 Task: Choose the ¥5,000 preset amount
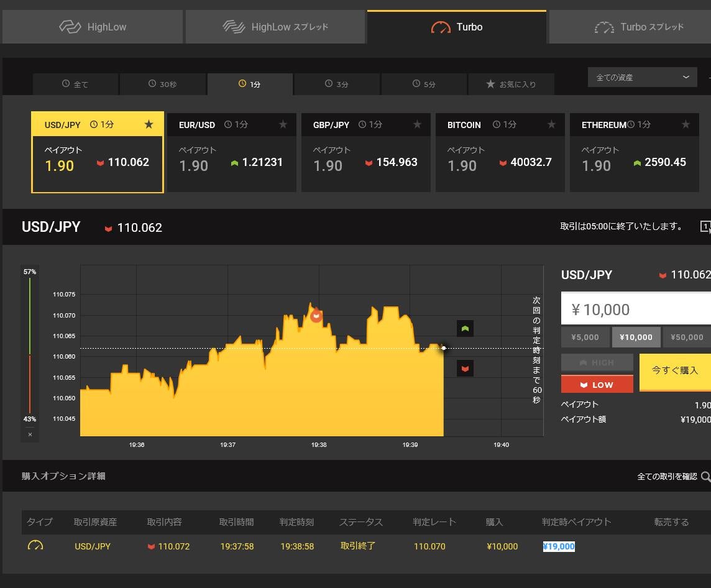coord(585,337)
